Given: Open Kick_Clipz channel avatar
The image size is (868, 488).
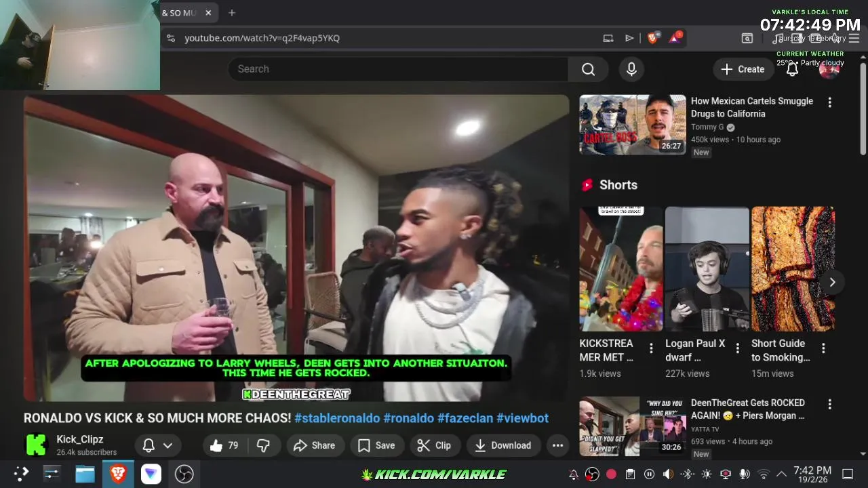Looking at the screenshot, I should pos(37,445).
